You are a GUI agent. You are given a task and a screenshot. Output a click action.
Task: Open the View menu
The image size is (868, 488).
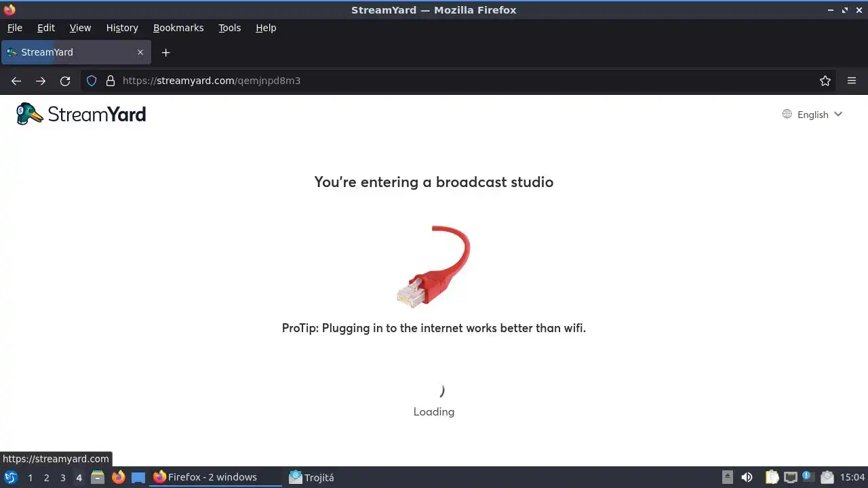80,28
